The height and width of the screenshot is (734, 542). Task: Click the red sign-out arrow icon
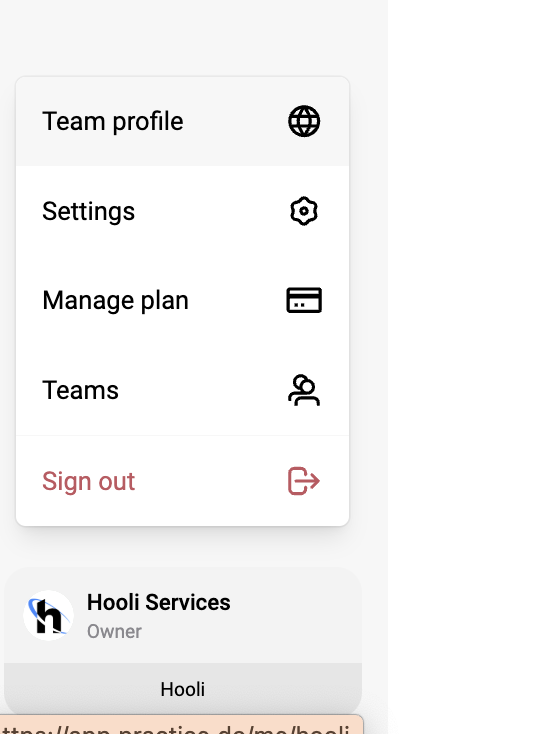(x=304, y=481)
